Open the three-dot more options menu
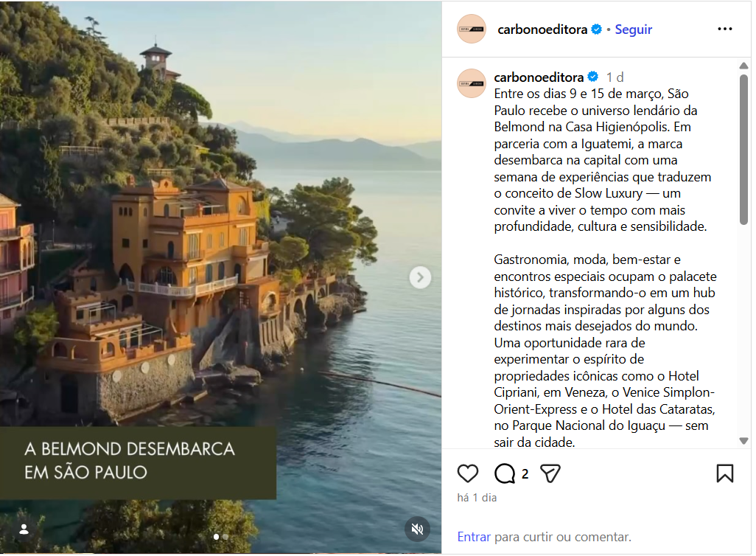Screen dimensions: 756x556 [724, 29]
